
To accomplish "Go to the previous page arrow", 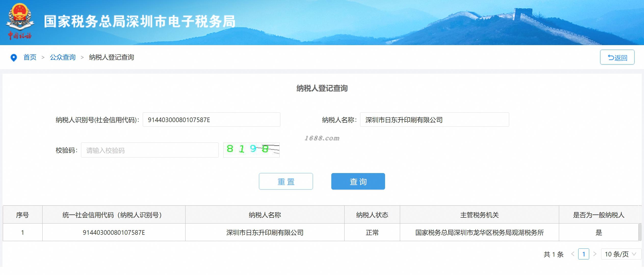I will point(573,254).
